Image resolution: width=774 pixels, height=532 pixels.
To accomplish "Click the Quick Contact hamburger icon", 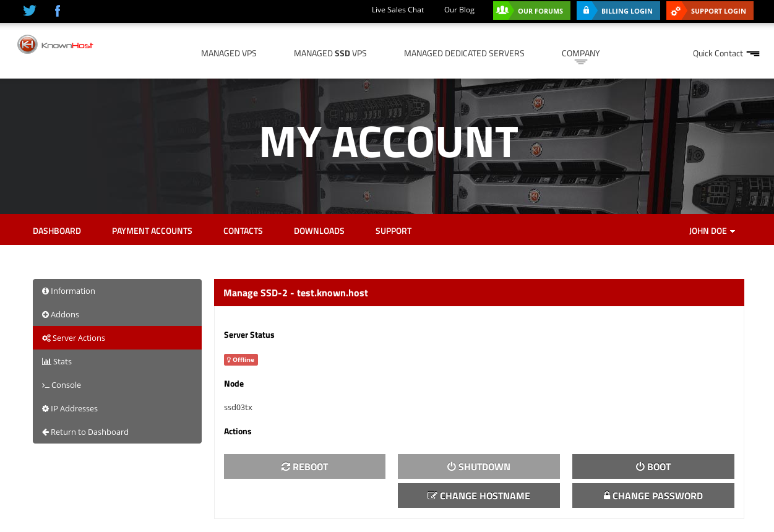I will [752, 54].
